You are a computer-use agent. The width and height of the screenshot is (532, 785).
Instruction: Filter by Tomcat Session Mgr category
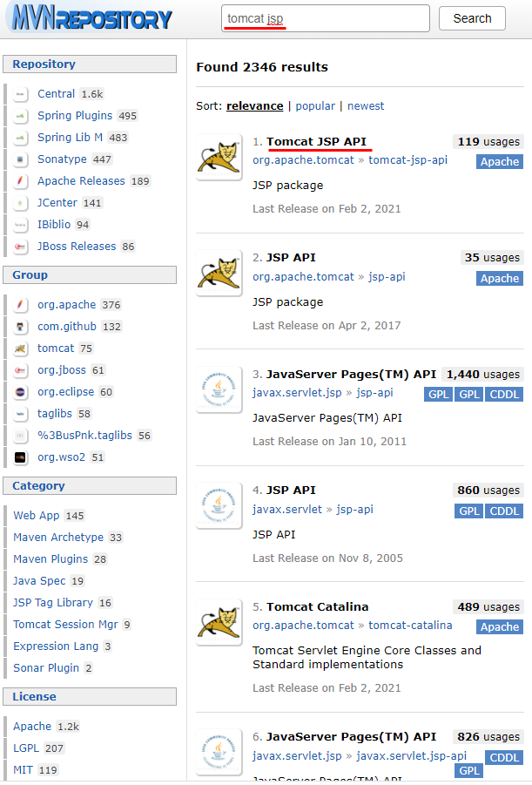point(65,625)
